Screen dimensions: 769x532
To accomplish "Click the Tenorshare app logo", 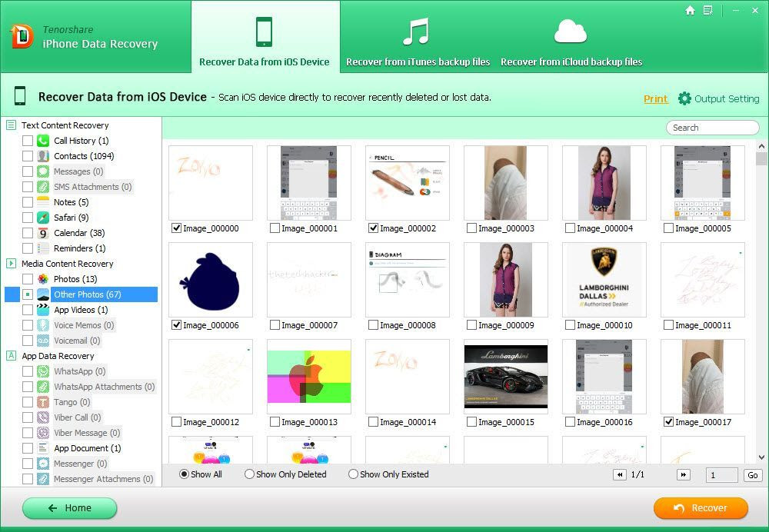I will pyautogui.click(x=22, y=37).
